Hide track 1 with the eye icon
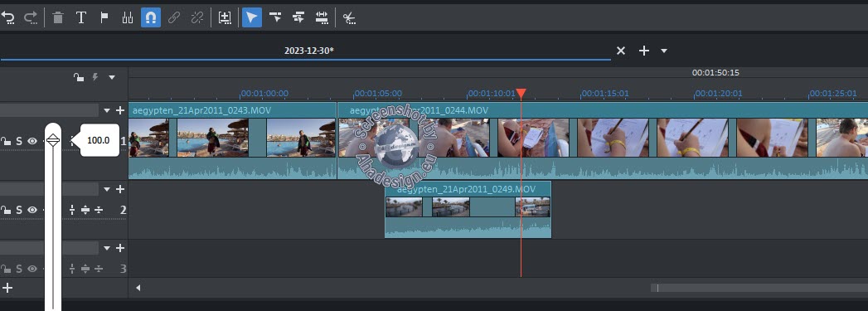This screenshot has width=868, height=311. point(32,141)
